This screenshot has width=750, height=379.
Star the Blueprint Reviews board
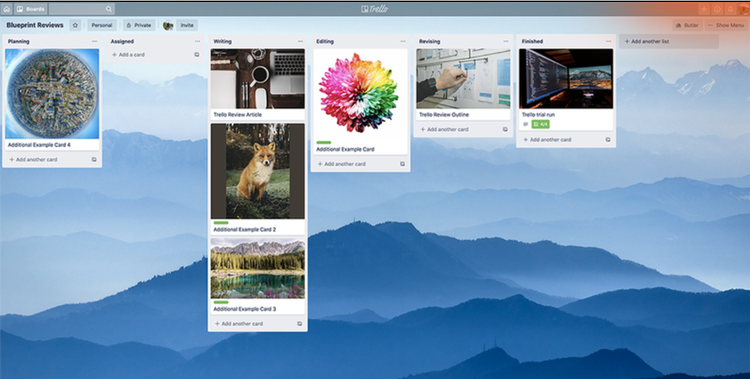click(75, 25)
